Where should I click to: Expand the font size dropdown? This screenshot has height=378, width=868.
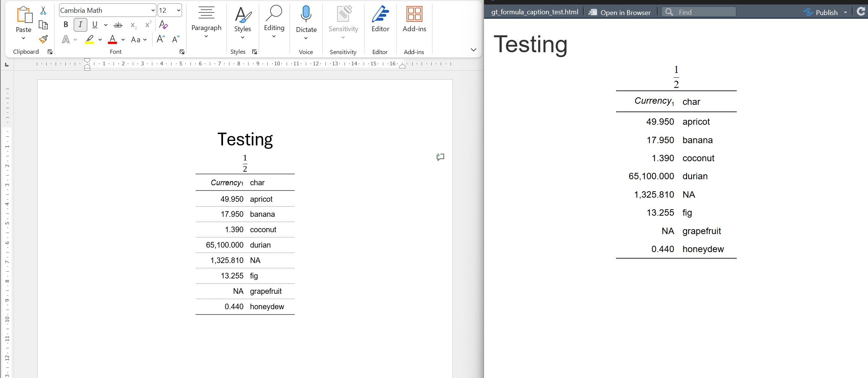178,11
